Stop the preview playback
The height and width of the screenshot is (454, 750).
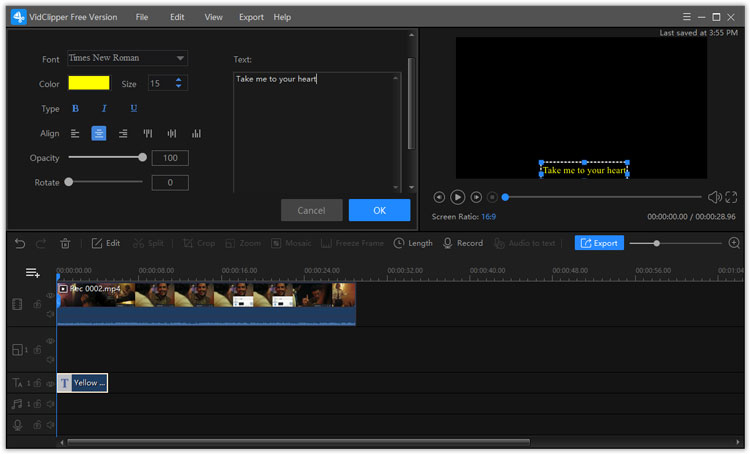point(492,197)
